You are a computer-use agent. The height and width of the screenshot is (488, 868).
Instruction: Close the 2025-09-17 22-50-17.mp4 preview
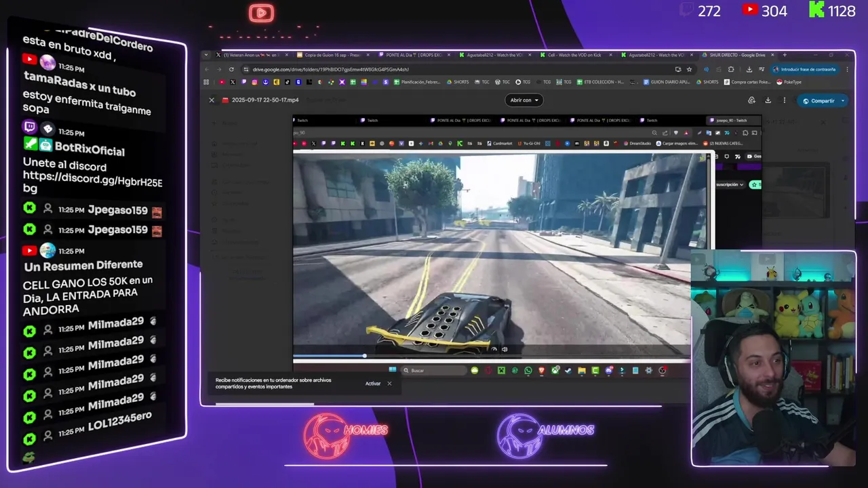click(x=212, y=100)
